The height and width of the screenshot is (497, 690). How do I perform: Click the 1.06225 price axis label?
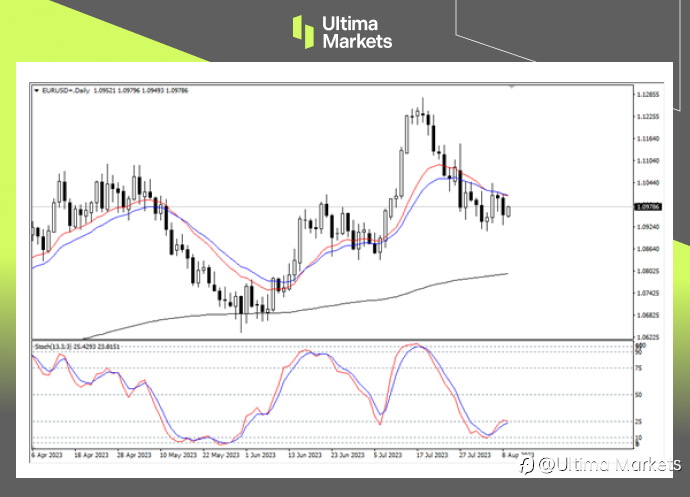click(x=648, y=337)
